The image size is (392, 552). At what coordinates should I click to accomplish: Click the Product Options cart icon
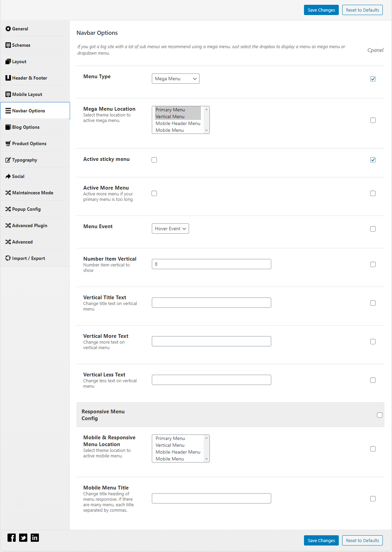click(x=8, y=143)
